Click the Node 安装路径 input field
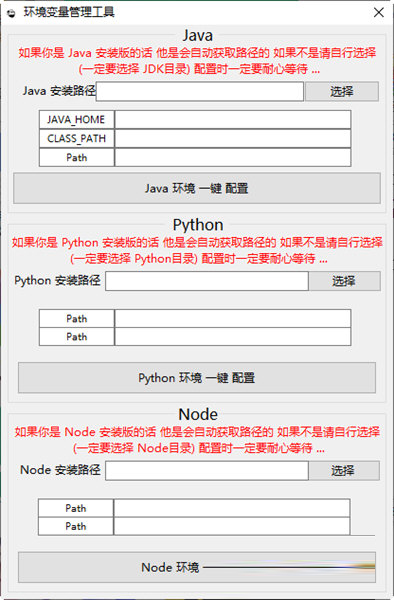394x600 pixels. [207, 471]
